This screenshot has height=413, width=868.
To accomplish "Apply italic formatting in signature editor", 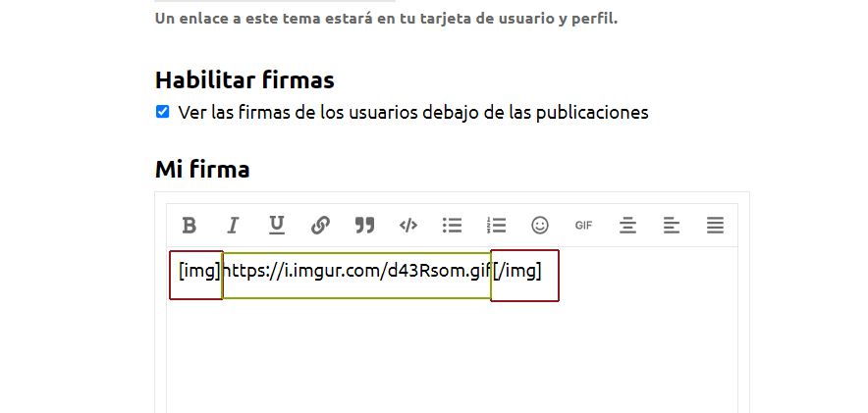I will click(x=233, y=226).
